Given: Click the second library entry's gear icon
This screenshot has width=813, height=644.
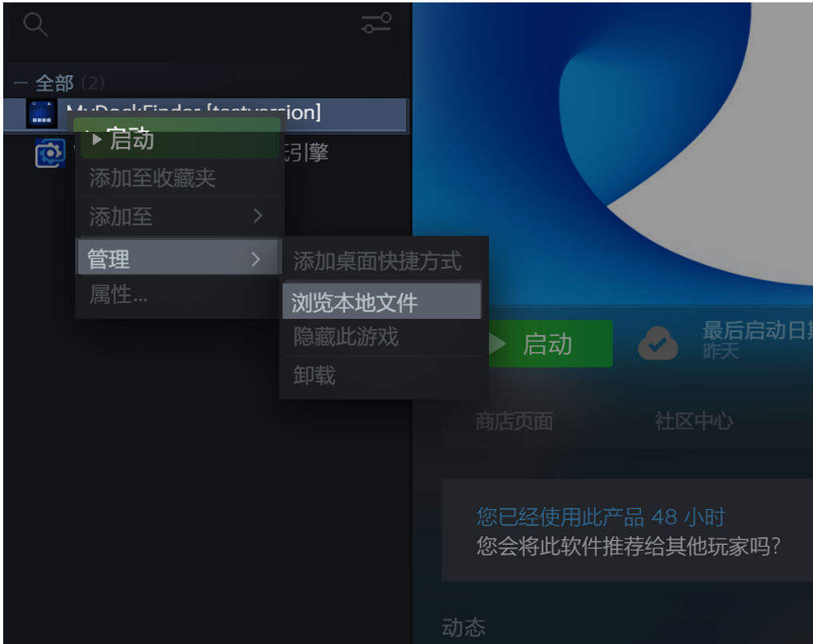Looking at the screenshot, I should pos(50,153).
